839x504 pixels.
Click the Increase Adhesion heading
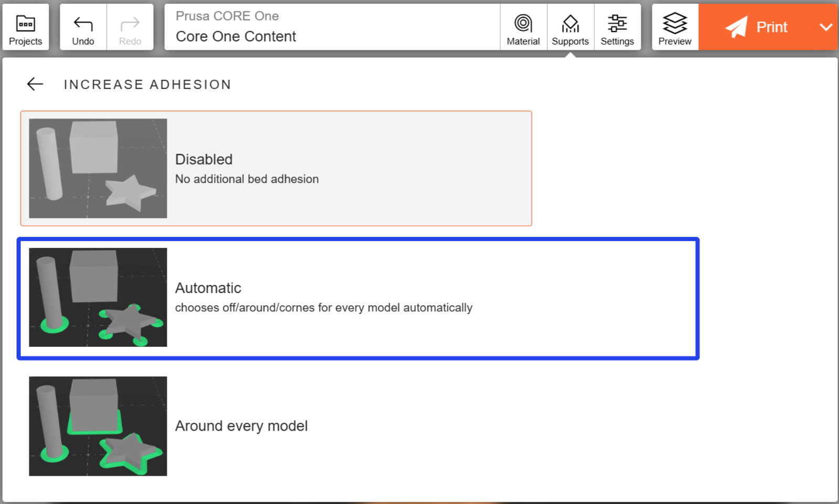click(x=147, y=84)
